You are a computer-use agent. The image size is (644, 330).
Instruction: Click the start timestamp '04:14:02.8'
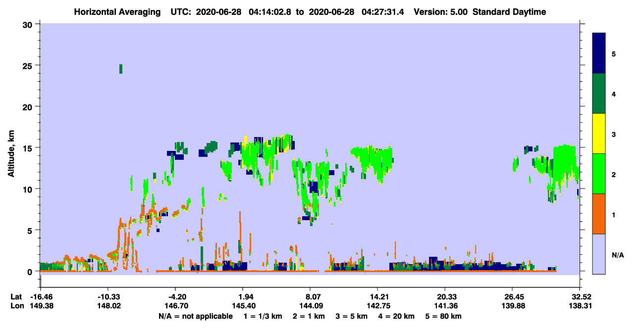[269, 12]
